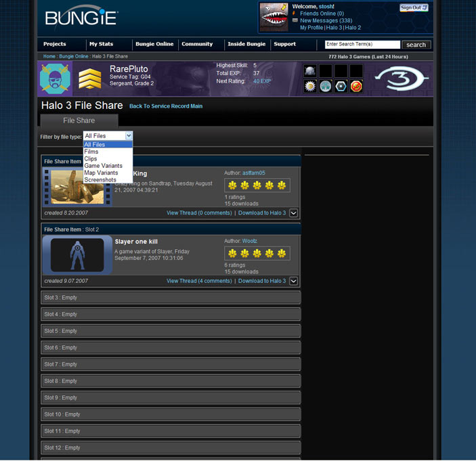Open the 40 EXP next rating link

click(261, 81)
